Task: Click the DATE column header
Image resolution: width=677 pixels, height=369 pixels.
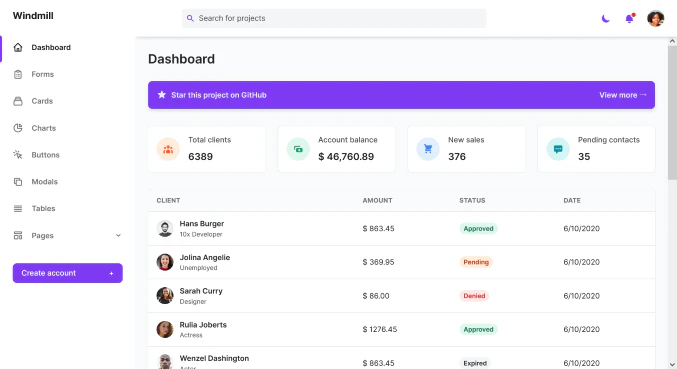Action: coord(572,200)
